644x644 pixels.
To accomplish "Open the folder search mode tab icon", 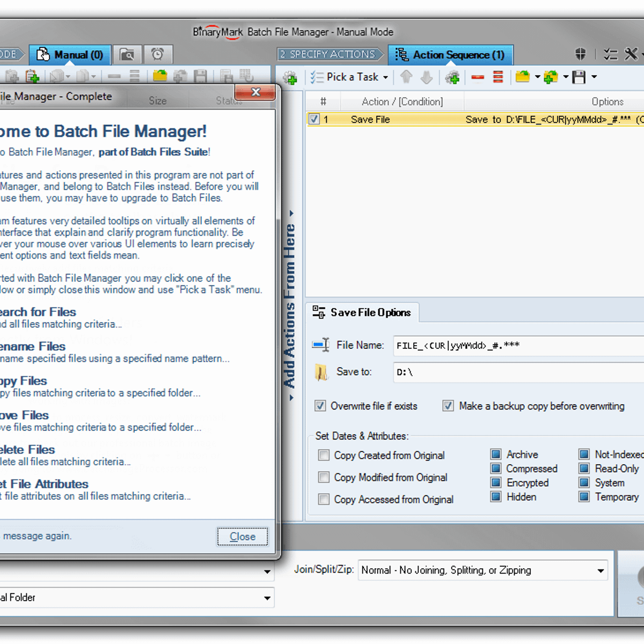I will 127,54.
